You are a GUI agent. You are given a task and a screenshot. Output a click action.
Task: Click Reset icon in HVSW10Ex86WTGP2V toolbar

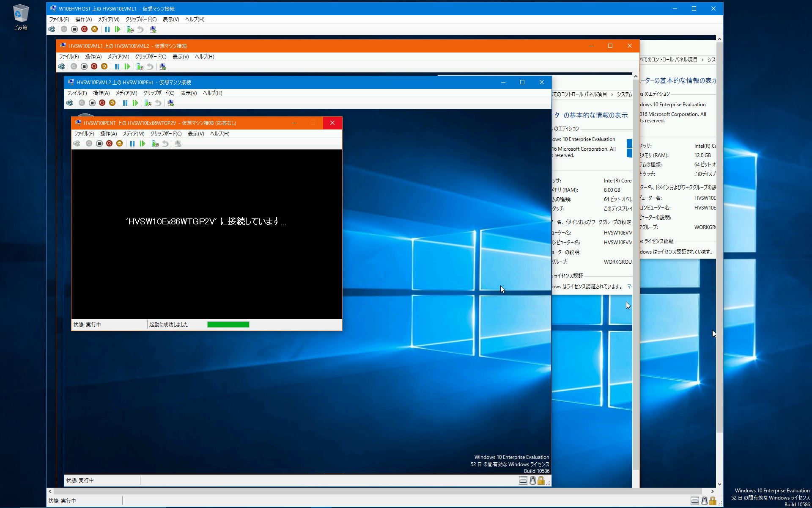[143, 144]
